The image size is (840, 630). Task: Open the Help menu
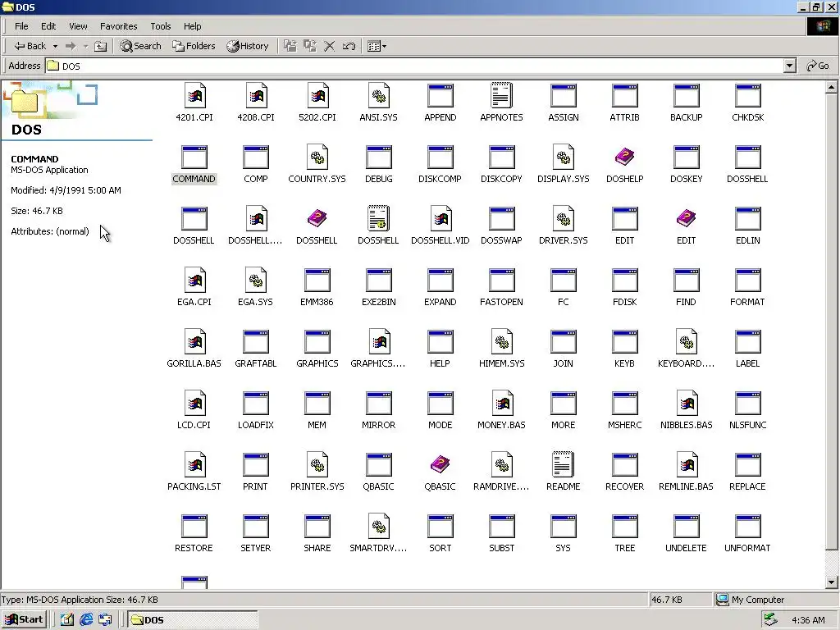point(192,26)
